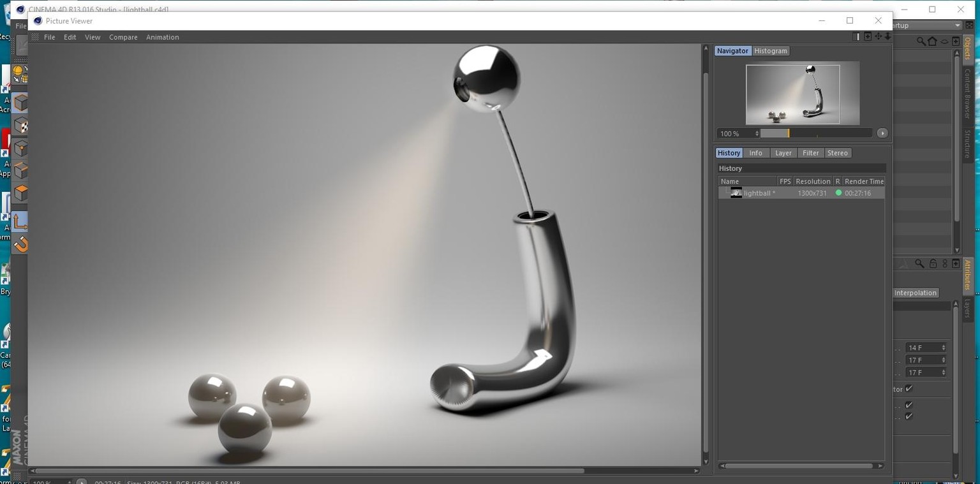Click the 100 % zoom stepper arrows
The image size is (980, 484).
[x=757, y=133]
